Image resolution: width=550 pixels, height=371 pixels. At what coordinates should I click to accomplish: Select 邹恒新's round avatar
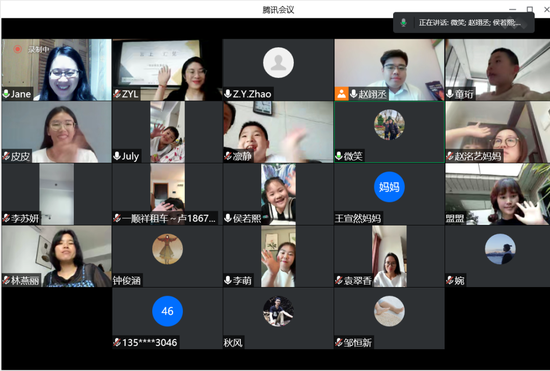click(x=389, y=311)
